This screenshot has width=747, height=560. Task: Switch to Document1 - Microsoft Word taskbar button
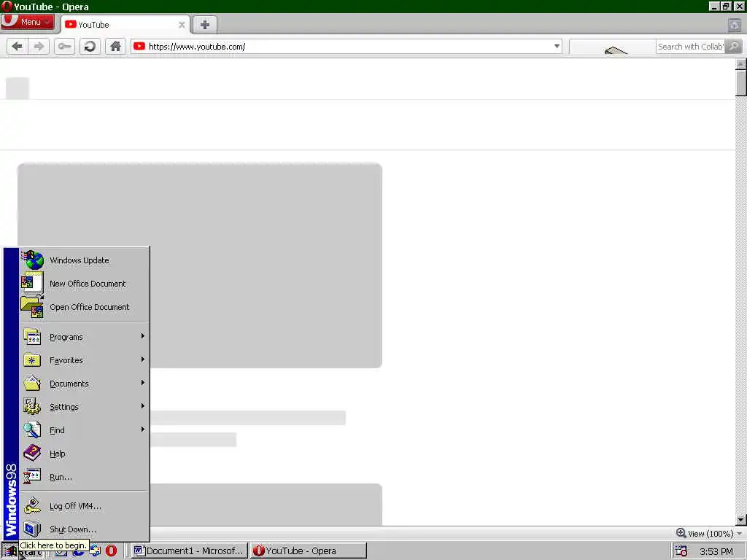click(x=189, y=551)
